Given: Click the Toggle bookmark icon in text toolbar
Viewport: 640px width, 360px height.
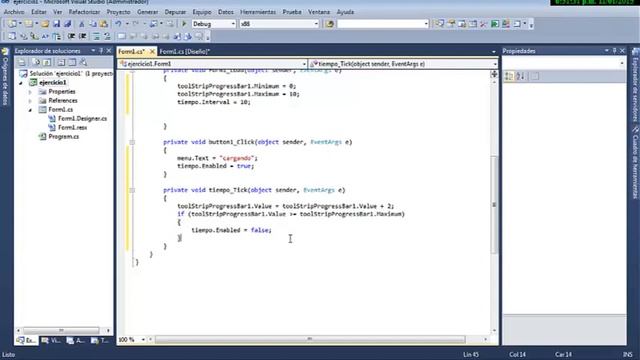Looking at the screenshot, I should coord(121,37).
